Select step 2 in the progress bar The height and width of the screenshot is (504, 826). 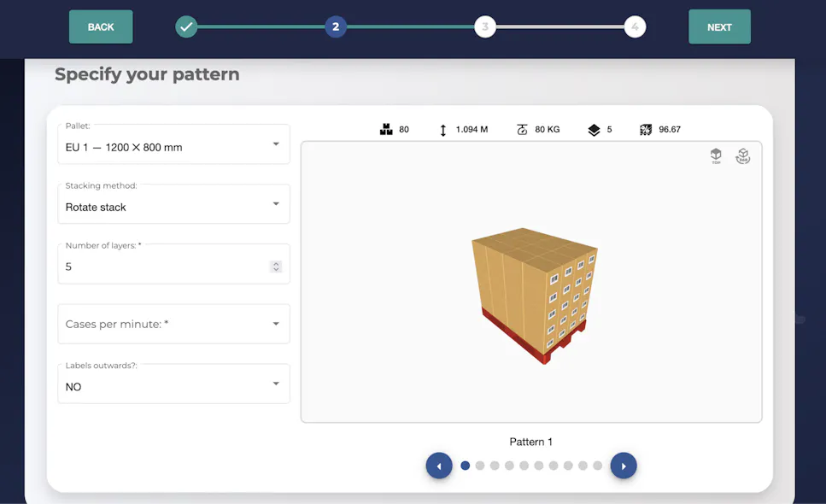pos(336,26)
